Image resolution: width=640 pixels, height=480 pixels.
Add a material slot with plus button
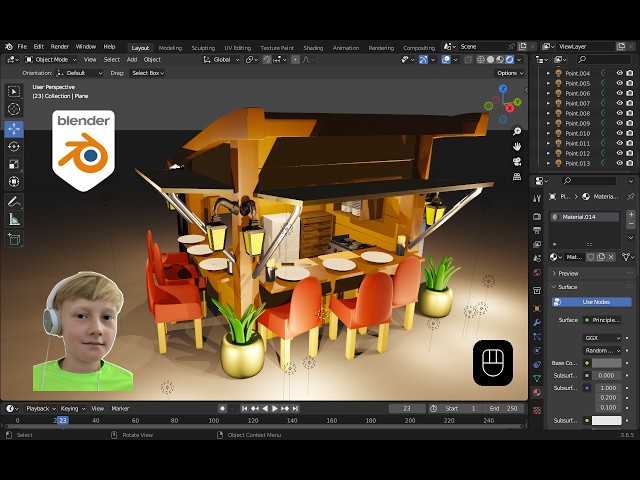[x=631, y=214]
